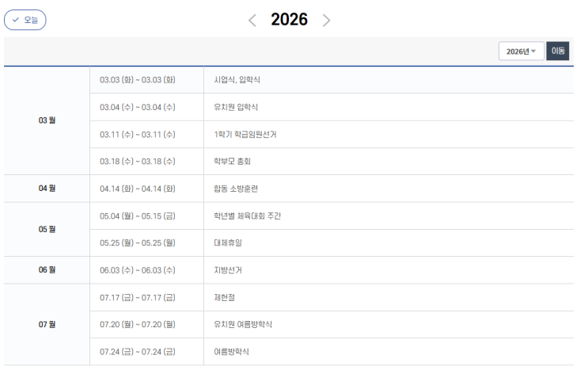
Task: Click the 합동 소방훈련 event
Action: tap(236, 189)
